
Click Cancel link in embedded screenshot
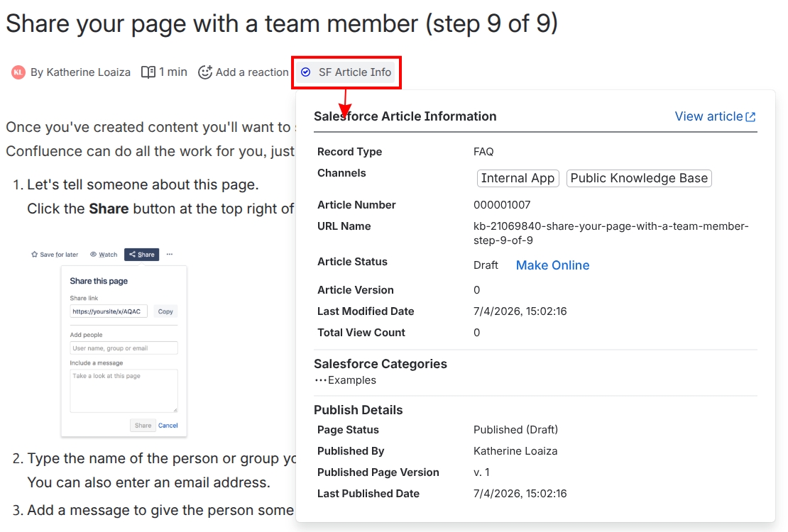[168, 426]
